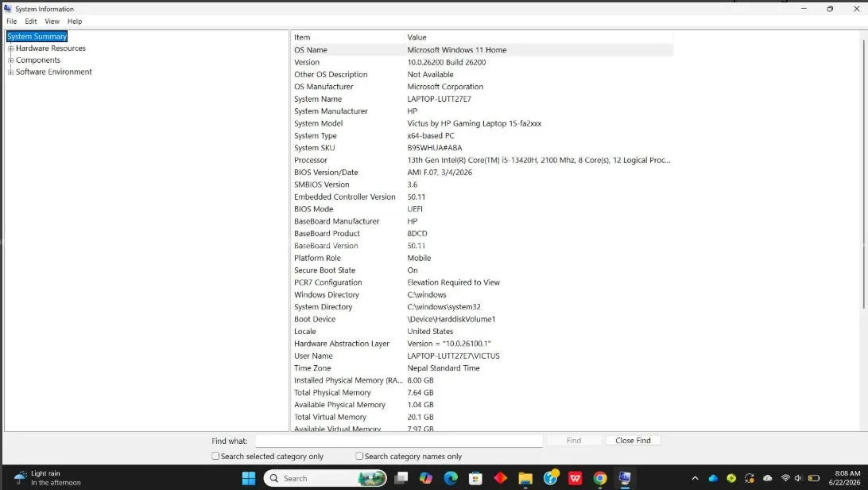Select the Total Virtual Memory row
The width and height of the screenshot is (868, 490).
pyautogui.click(x=482, y=417)
